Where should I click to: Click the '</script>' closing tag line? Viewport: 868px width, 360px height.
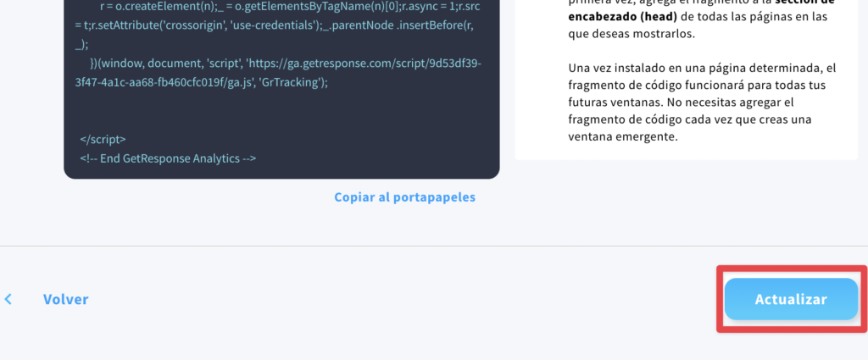click(103, 139)
